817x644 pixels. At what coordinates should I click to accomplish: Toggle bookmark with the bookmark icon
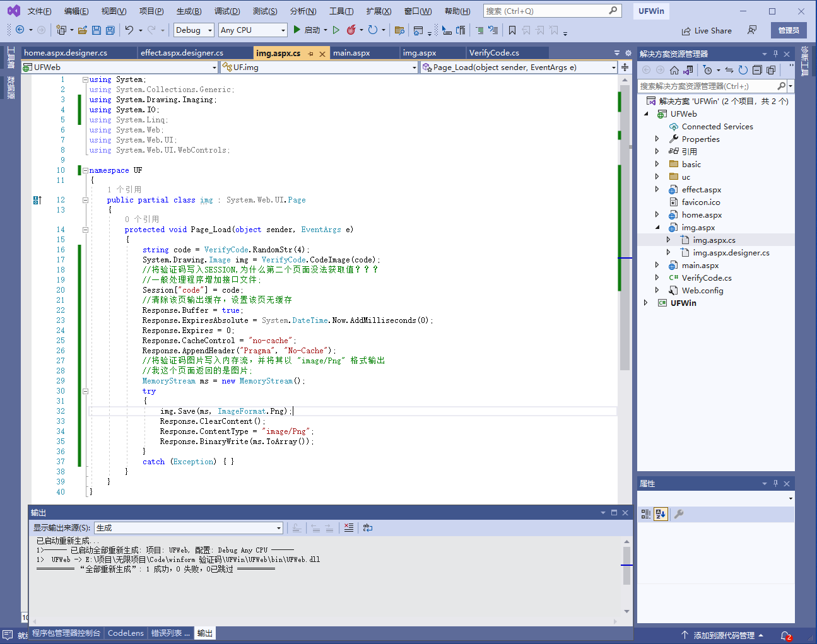tap(512, 30)
